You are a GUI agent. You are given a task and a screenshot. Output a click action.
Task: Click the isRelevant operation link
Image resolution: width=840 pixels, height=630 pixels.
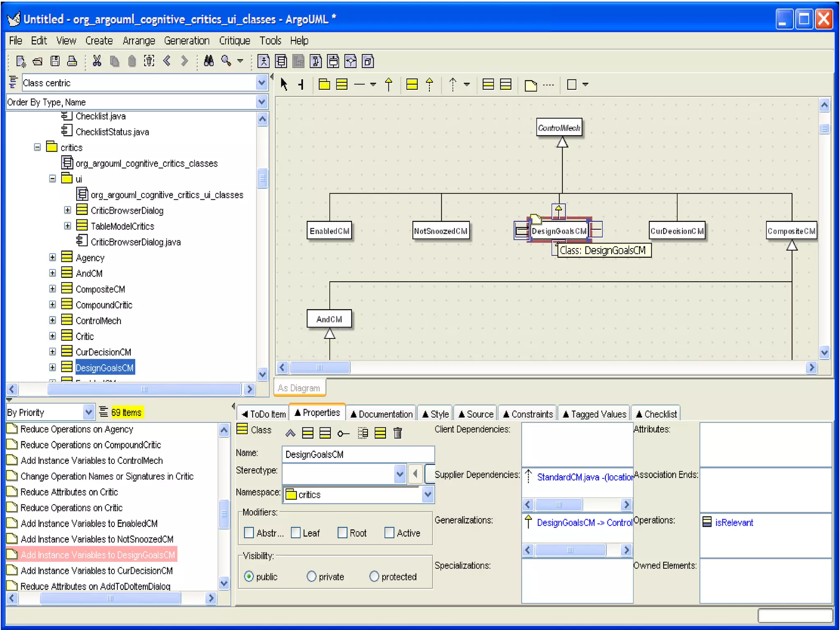(734, 522)
